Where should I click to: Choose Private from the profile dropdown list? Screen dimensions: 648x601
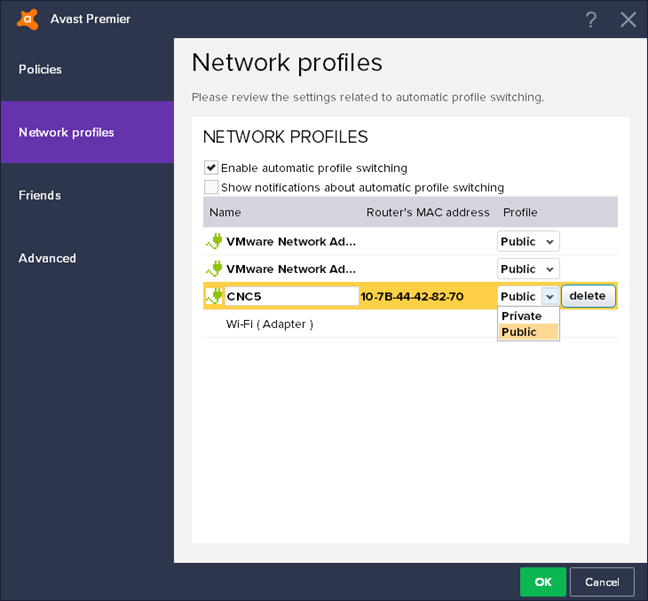coord(522,316)
